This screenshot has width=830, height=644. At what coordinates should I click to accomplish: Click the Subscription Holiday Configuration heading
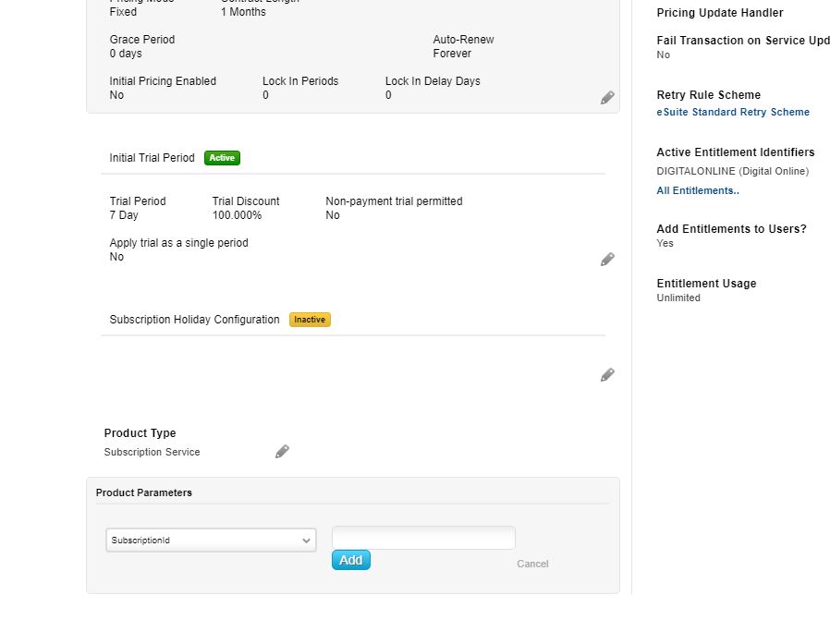tap(194, 320)
